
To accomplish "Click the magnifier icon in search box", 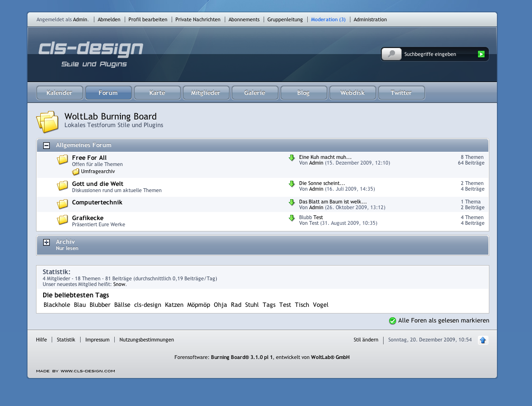I will [392, 54].
